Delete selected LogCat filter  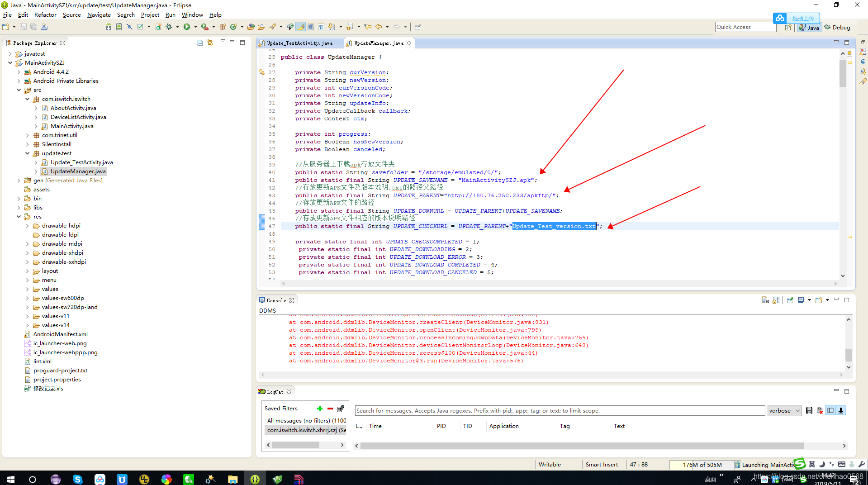(330, 409)
